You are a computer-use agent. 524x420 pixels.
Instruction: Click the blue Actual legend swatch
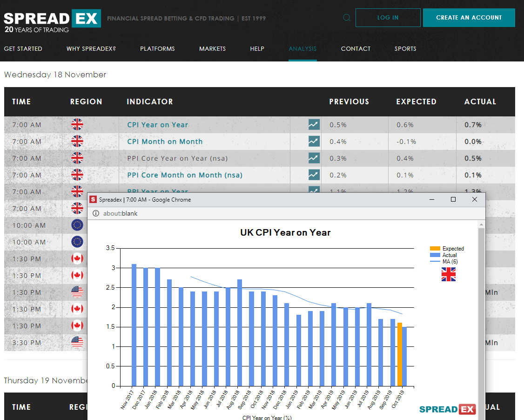point(435,255)
